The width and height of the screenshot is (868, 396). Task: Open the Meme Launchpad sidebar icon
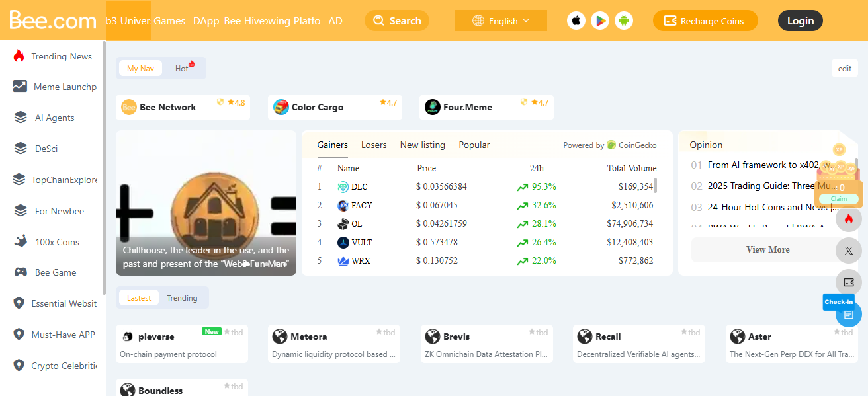point(19,87)
